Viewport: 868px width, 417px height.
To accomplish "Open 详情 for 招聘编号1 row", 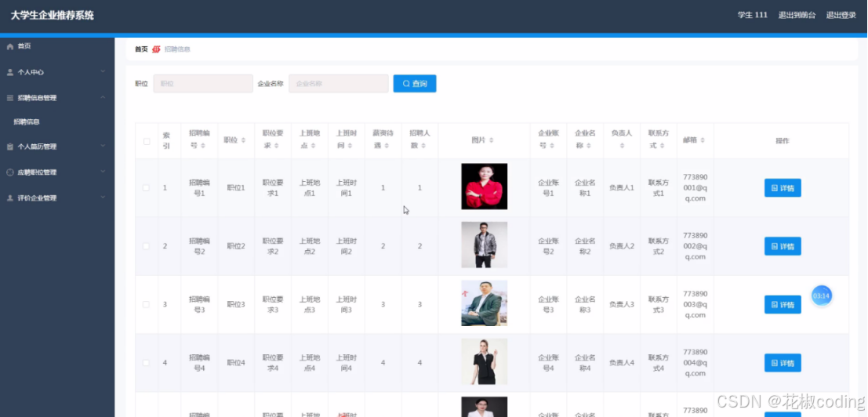I will (x=783, y=188).
